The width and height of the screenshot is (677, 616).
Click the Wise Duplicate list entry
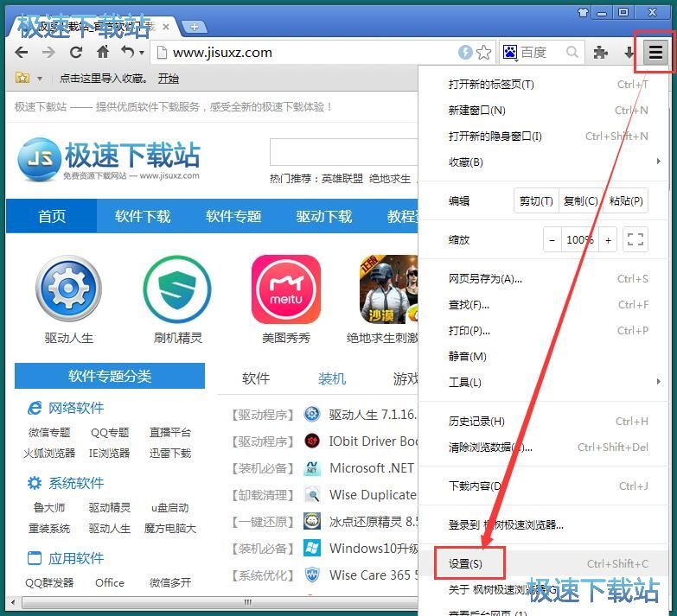[x=373, y=495]
